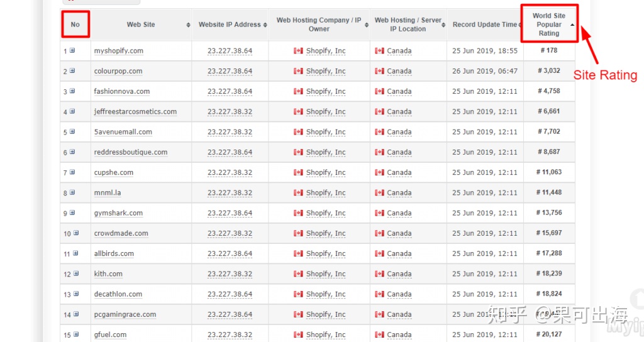Select rating # 178
Image resolution: width=644 pixels, height=342 pixels.
(x=549, y=50)
